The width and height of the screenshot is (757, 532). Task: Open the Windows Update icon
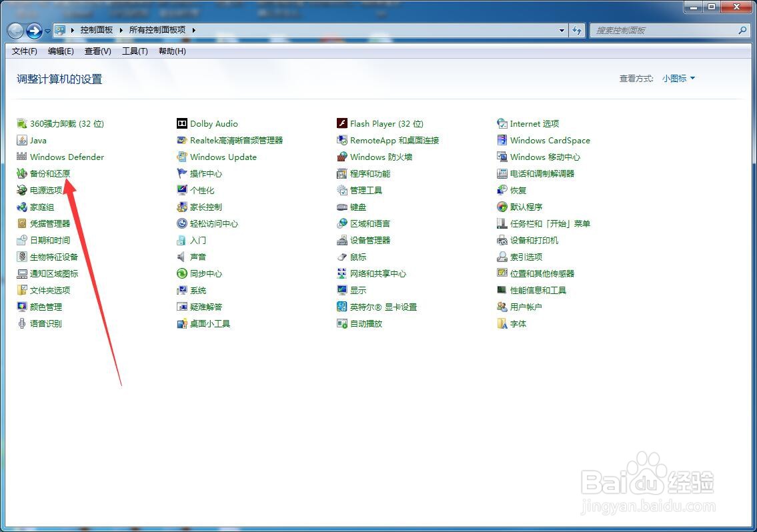[x=182, y=157]
